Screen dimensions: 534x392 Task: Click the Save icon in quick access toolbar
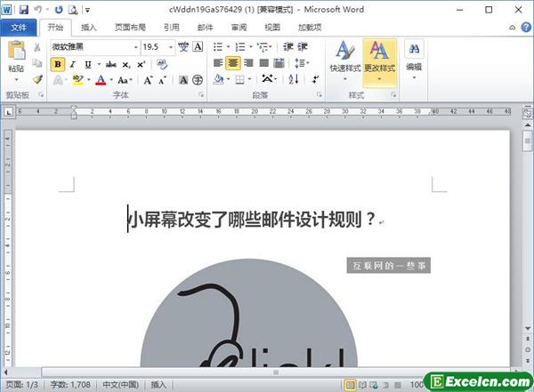click(x=24, y=9)
